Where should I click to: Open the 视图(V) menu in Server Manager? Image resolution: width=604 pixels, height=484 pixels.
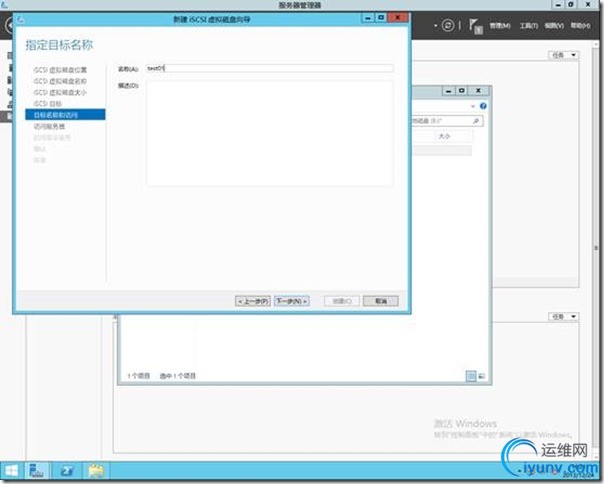tap(554, 26)
